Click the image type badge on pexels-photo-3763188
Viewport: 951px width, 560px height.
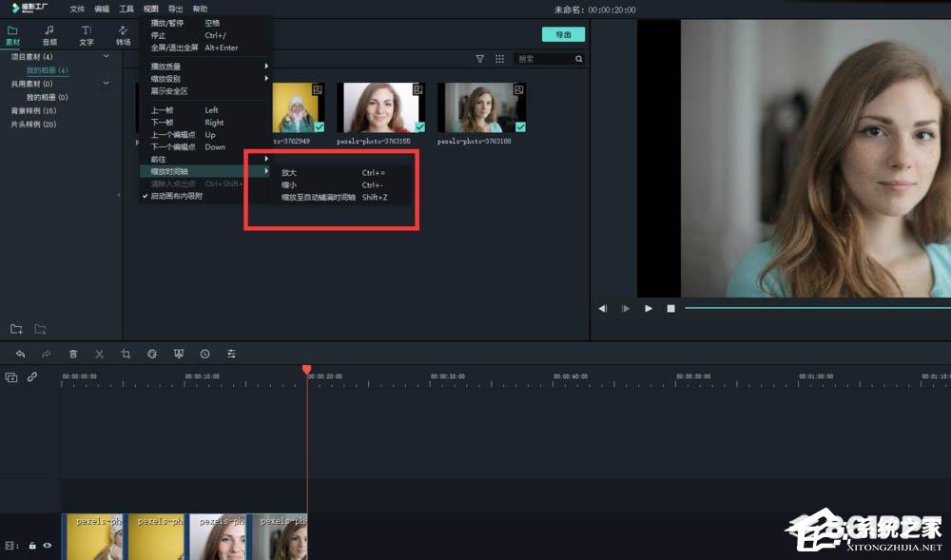pyautogui.click(x=518, y=89)
